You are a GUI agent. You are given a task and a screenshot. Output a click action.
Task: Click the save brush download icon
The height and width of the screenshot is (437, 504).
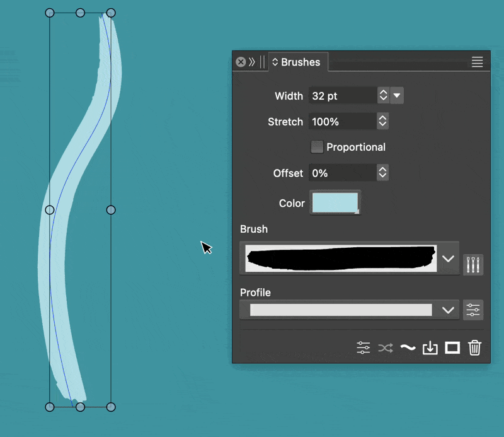pos(430,347)
